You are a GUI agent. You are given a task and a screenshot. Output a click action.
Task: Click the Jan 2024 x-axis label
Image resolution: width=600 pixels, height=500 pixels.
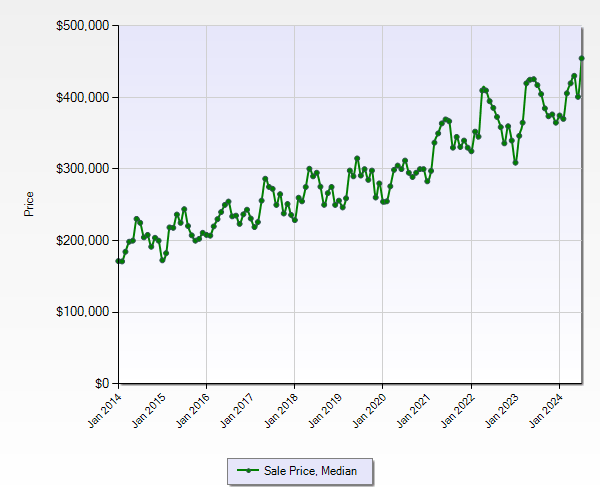coord(544,411)
